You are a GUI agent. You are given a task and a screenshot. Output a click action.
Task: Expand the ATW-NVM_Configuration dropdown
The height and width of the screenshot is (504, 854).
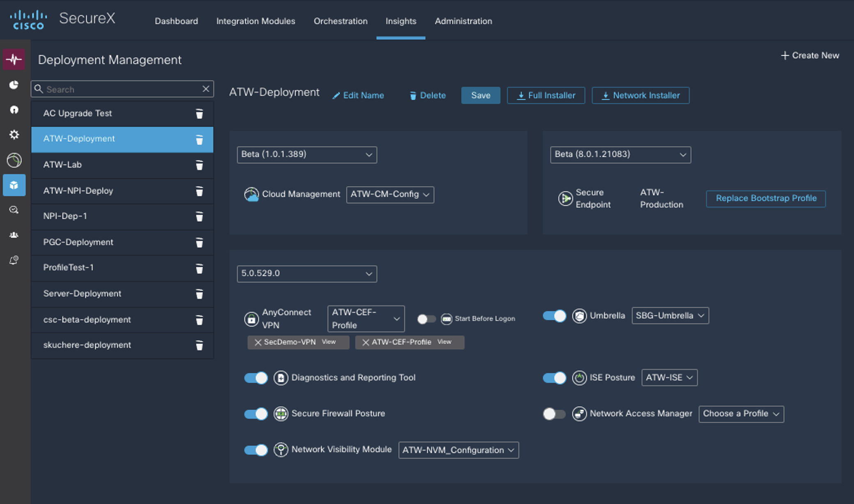coord(458,450)
